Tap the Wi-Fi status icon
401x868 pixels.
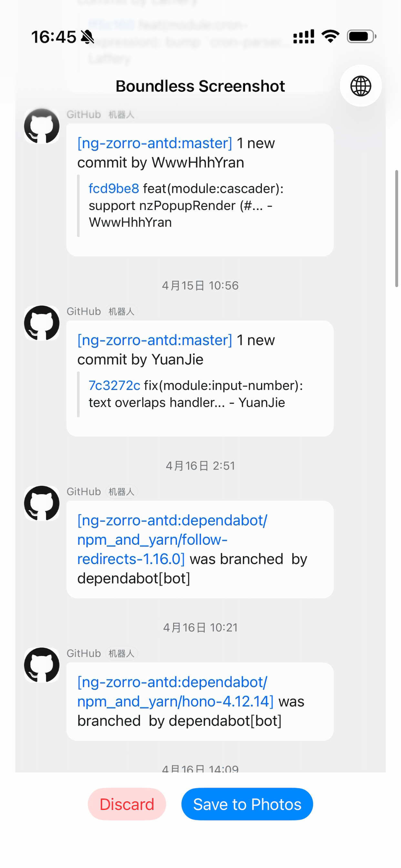[330, 36]
